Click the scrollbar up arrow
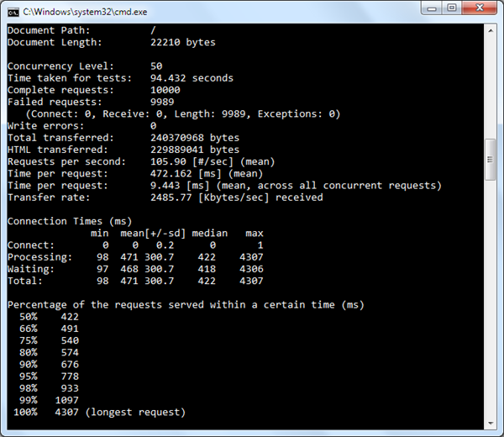Screen dimensions: 504x437 tap(491, 31)
